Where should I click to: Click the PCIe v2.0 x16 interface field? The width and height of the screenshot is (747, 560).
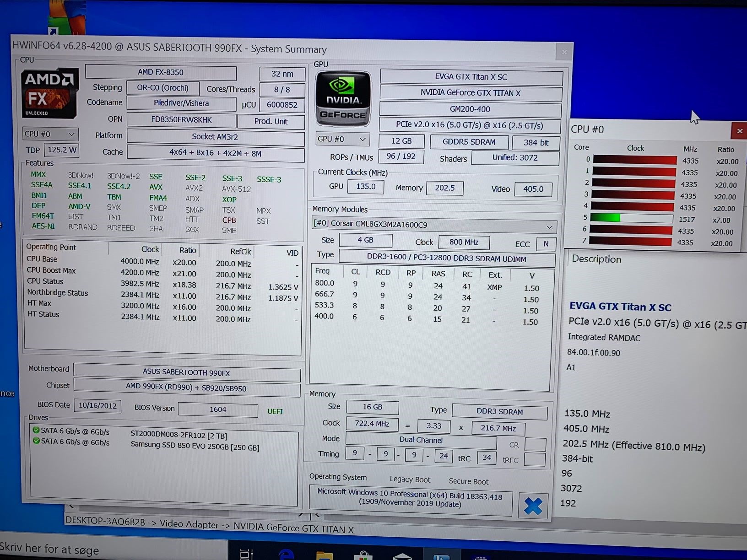coord(470,125)
